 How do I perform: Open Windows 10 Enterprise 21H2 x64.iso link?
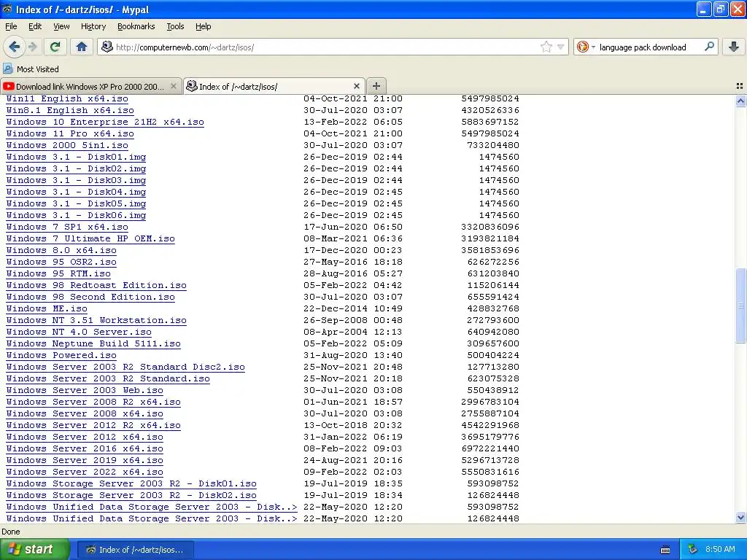tap(105, 122)
